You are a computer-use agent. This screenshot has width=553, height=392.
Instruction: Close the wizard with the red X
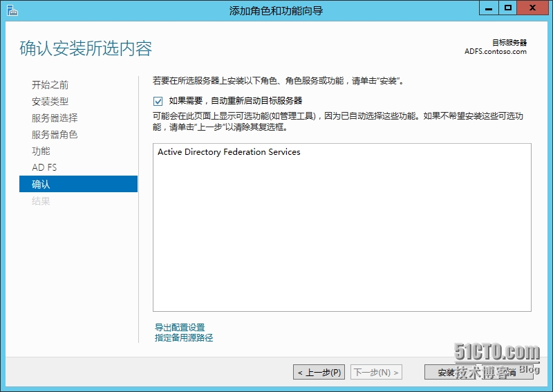coord(534,8)
